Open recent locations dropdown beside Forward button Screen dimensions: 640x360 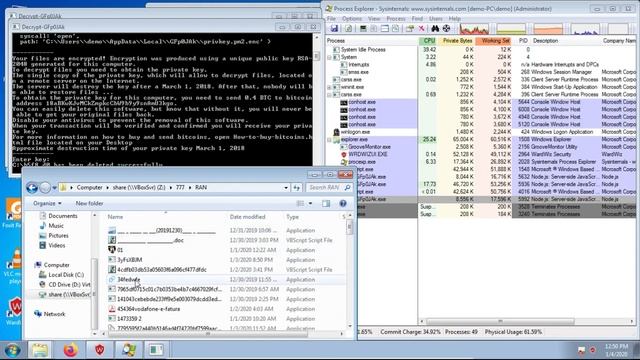pos(54,188)
